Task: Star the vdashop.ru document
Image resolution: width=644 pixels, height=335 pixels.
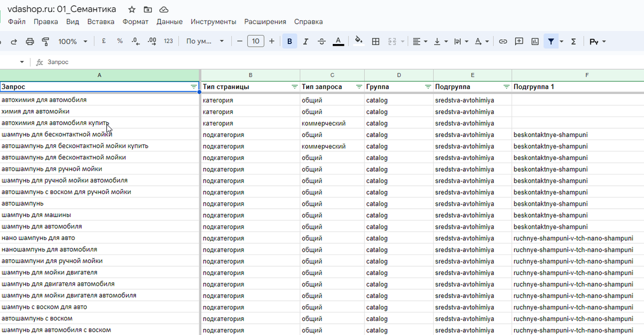Action: pos(132,10)
